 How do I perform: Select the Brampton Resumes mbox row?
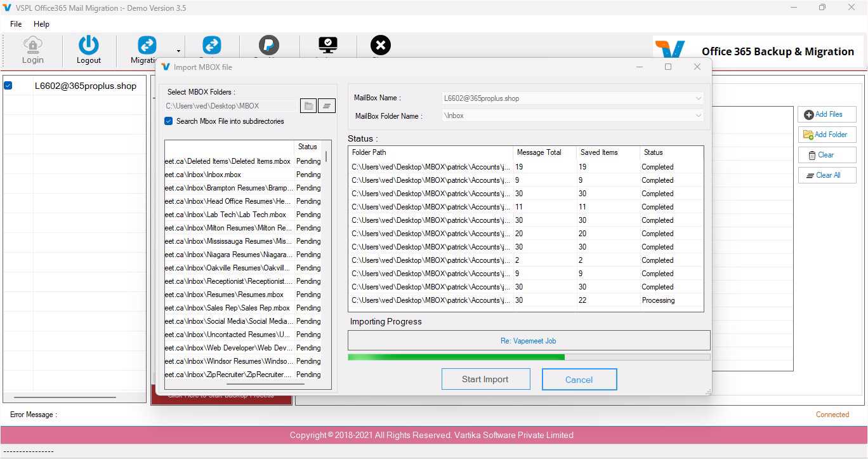(244, 188)
